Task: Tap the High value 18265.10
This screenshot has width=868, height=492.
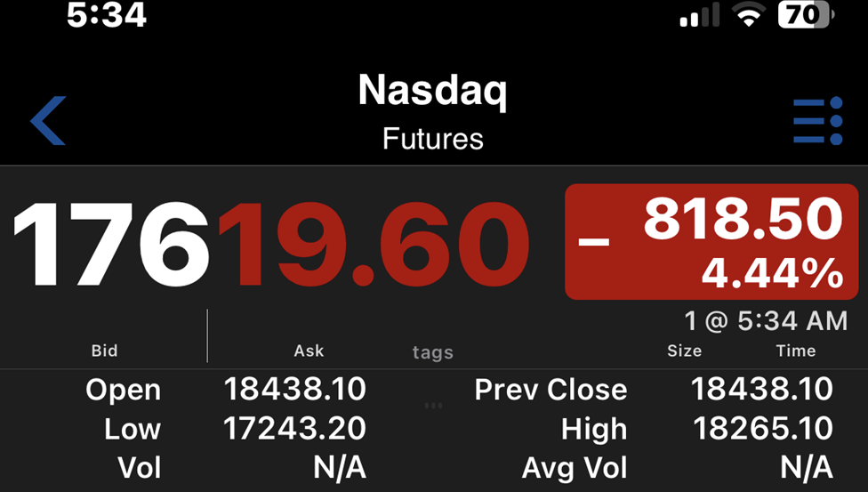Action: tap(763, 428)
